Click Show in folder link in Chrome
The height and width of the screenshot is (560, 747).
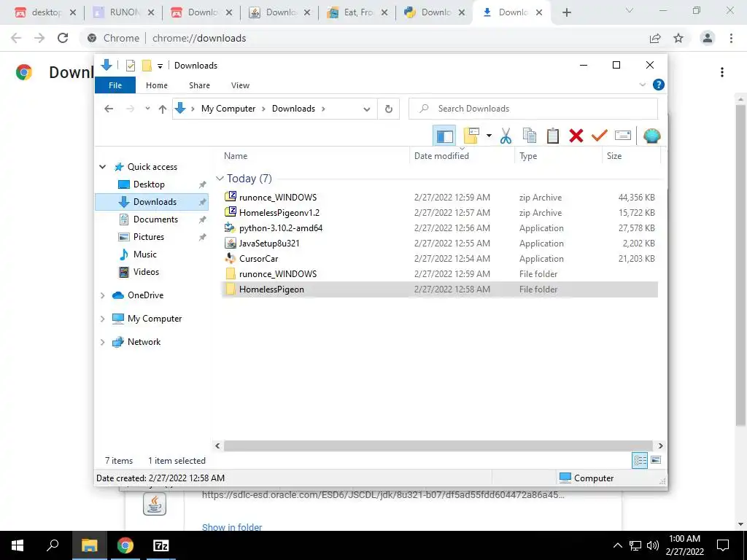click(232, 526)
